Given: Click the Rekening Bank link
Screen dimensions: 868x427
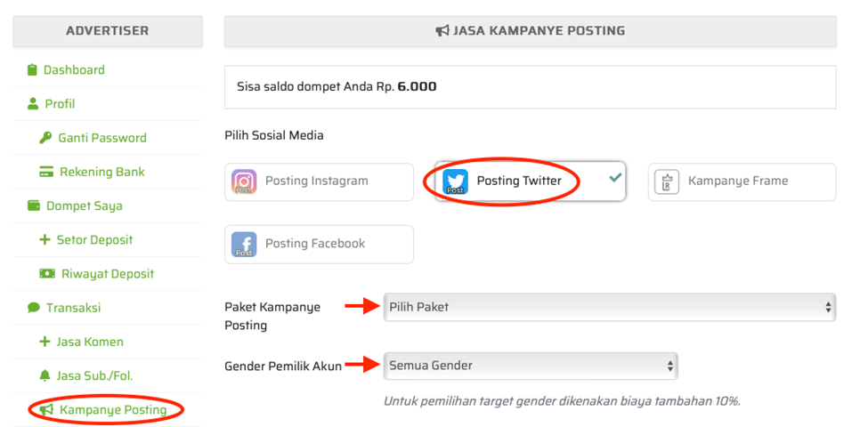Looking at the screenshot, I should coord(101,172).
